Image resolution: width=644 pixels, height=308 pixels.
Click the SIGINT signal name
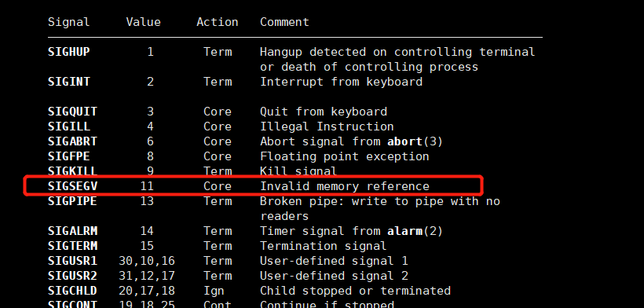click(x=68, y=82)
